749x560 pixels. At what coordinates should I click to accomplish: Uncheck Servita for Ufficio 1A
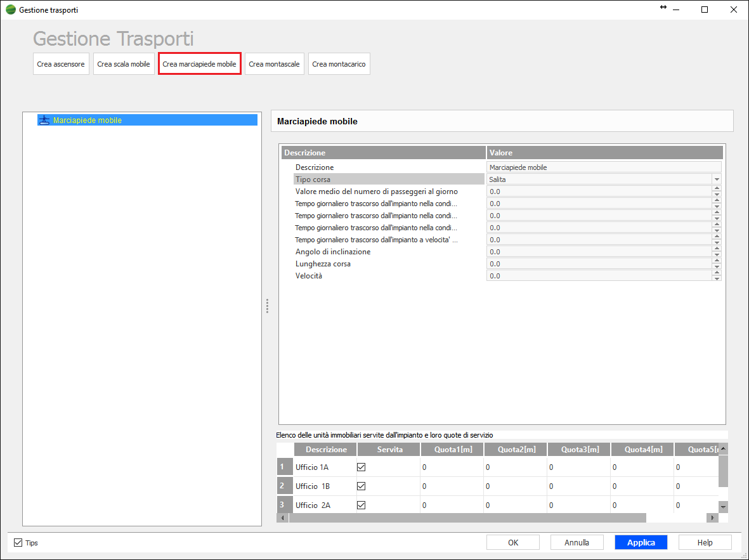(361, 467)
